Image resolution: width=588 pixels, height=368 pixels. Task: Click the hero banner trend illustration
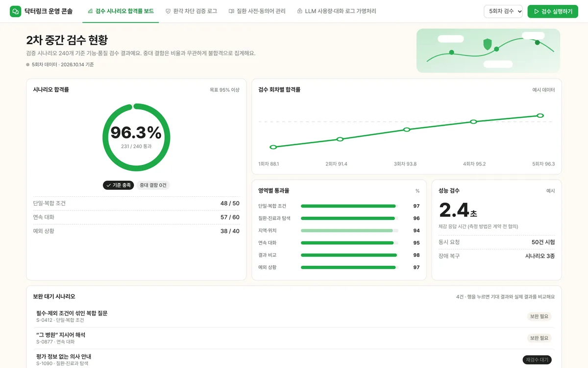[488, 51]
